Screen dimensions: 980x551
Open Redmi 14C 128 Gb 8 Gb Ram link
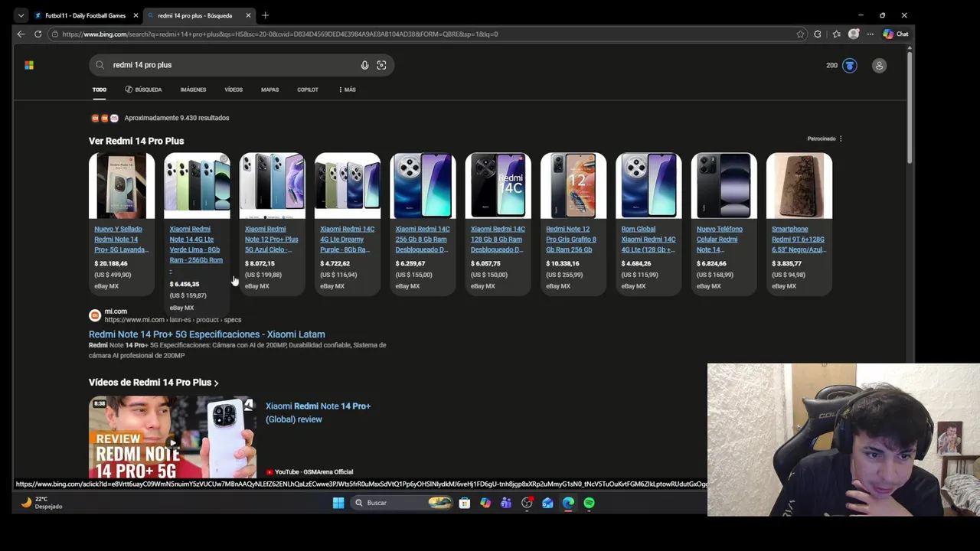pos(498,240)
